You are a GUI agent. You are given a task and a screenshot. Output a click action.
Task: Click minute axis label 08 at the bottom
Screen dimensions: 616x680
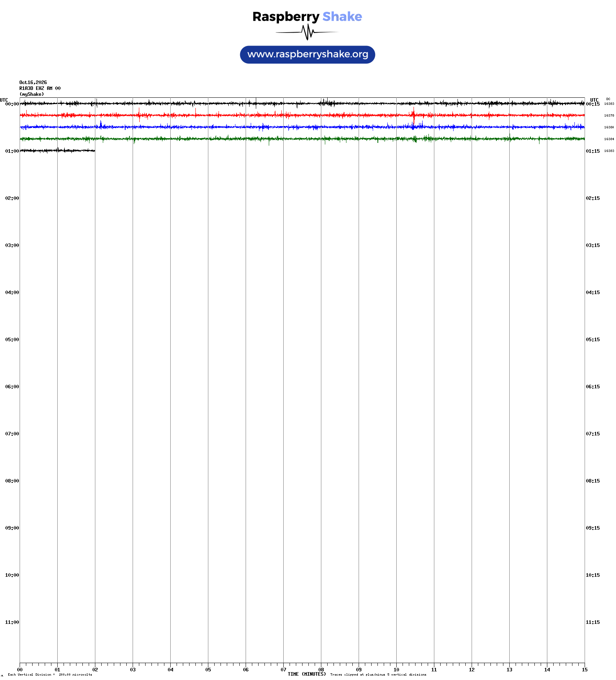tap(321, 669)
